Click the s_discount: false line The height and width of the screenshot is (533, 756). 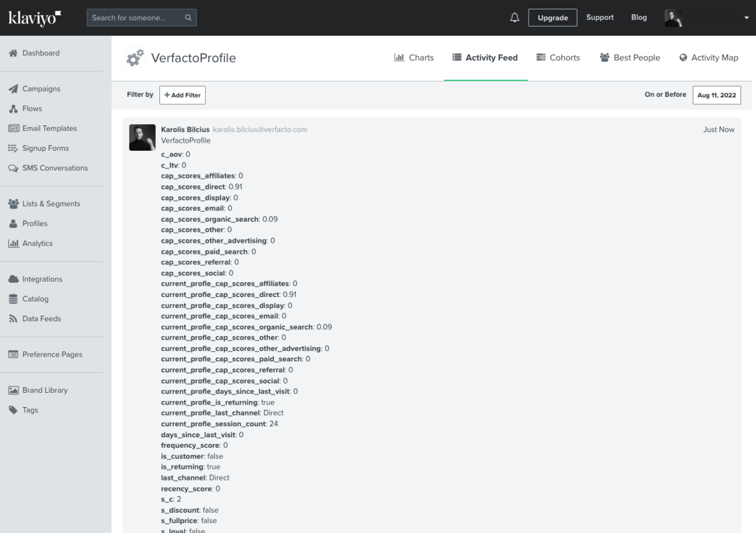click(190, 510)
